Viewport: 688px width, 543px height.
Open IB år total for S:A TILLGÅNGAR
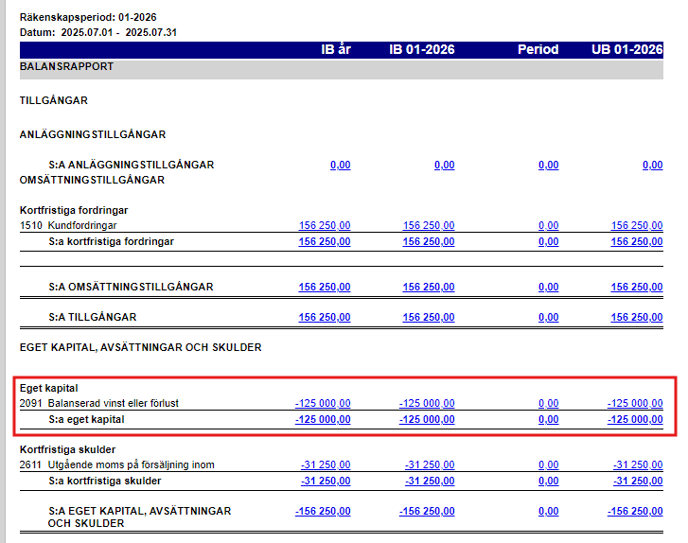click(x=324, y=317)
